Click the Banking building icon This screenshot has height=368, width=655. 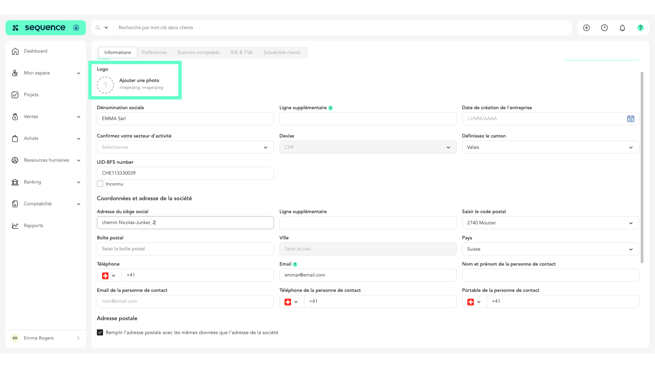pos(15,182)
